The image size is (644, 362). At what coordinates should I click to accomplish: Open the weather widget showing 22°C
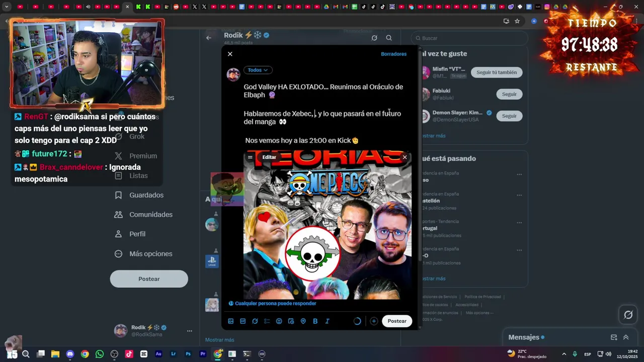(526, 354)
